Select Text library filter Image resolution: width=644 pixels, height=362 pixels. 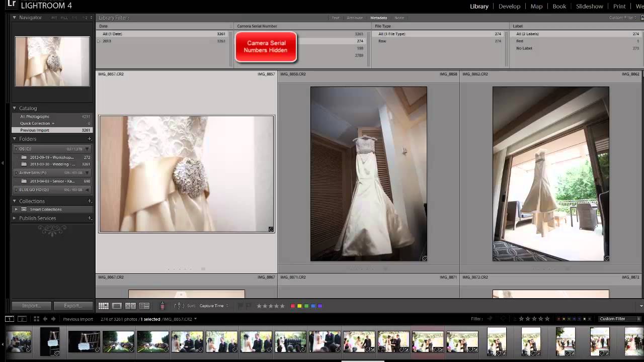pos(336,18)
